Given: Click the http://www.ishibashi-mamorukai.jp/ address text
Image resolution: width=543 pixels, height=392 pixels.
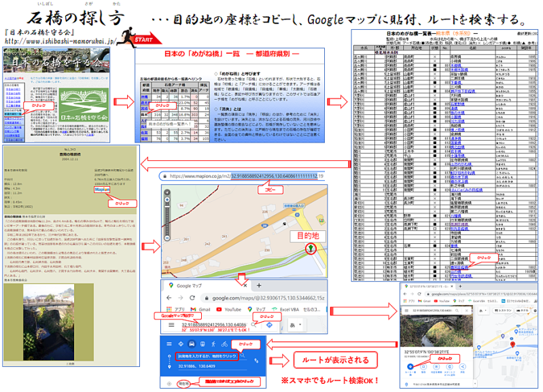Looking at the screenshot, I should pos(60,41).
